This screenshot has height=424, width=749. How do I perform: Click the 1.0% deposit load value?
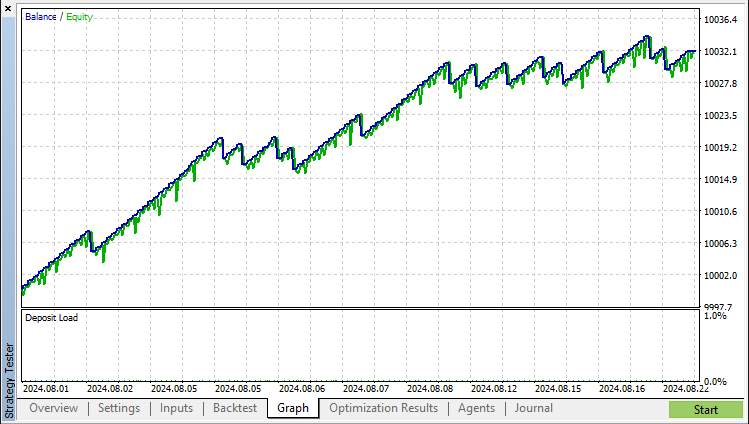tap(715, 316)
